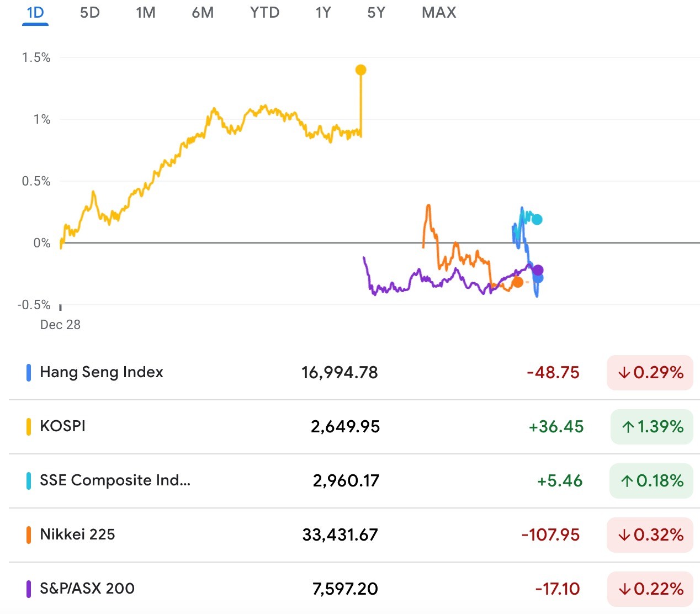The image size is (700, 614).
Task: Click the purple ASX 200 end point on chart
Action: pos(538,270)
